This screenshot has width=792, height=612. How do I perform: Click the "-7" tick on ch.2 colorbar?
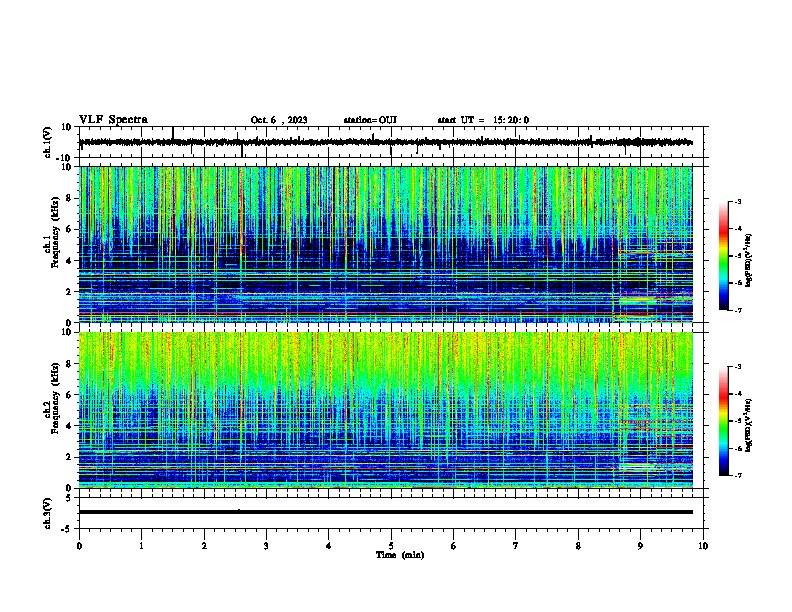(737, 475)
